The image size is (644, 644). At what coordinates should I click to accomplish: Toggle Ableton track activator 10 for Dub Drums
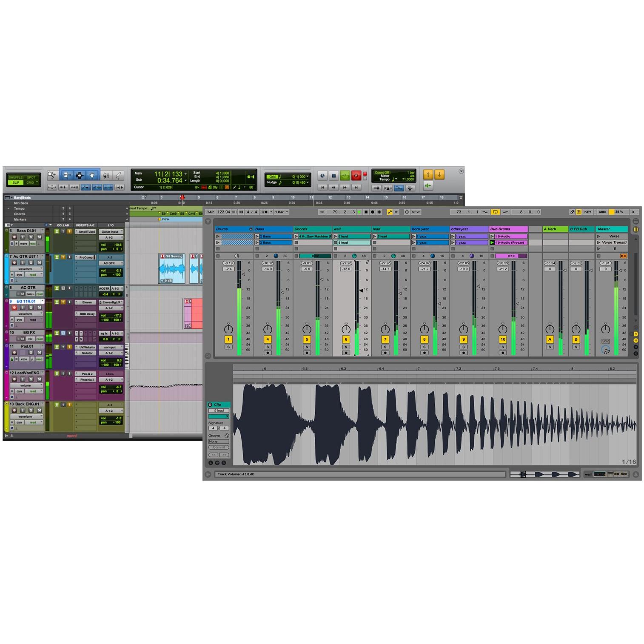point(503,339)
